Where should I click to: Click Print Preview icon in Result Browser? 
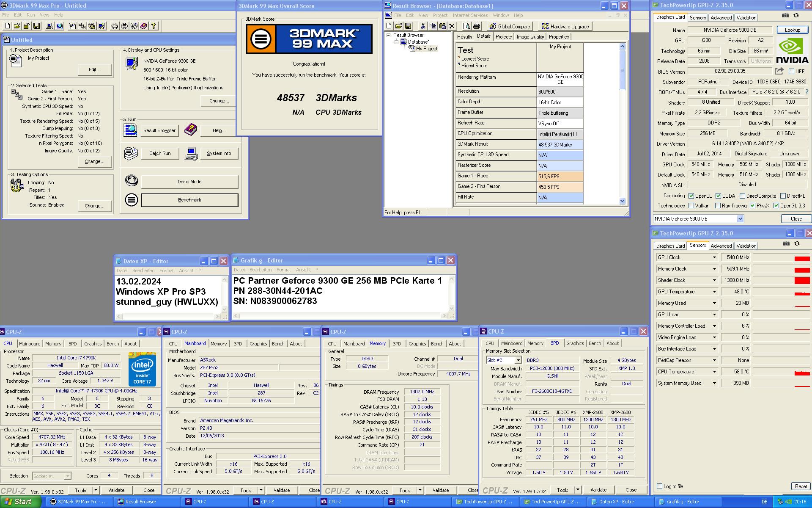(466, 26)
